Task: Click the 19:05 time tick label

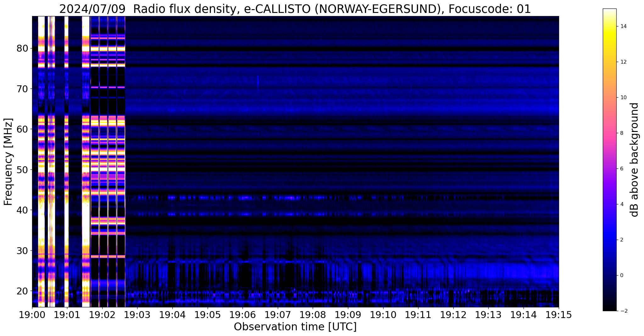Action: pos(208,315)
